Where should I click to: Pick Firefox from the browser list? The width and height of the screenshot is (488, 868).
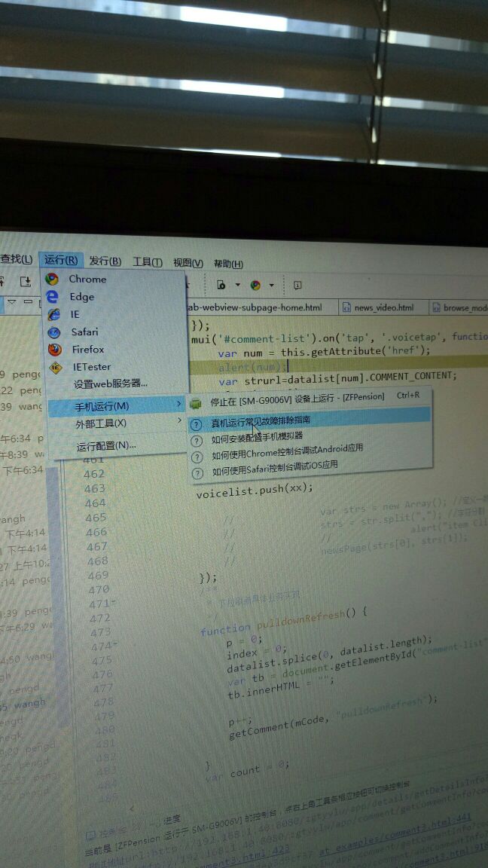[87, 350]
